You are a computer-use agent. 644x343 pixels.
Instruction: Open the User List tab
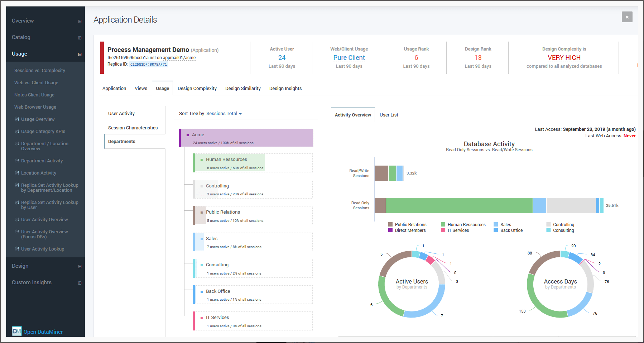click(389, 115)
